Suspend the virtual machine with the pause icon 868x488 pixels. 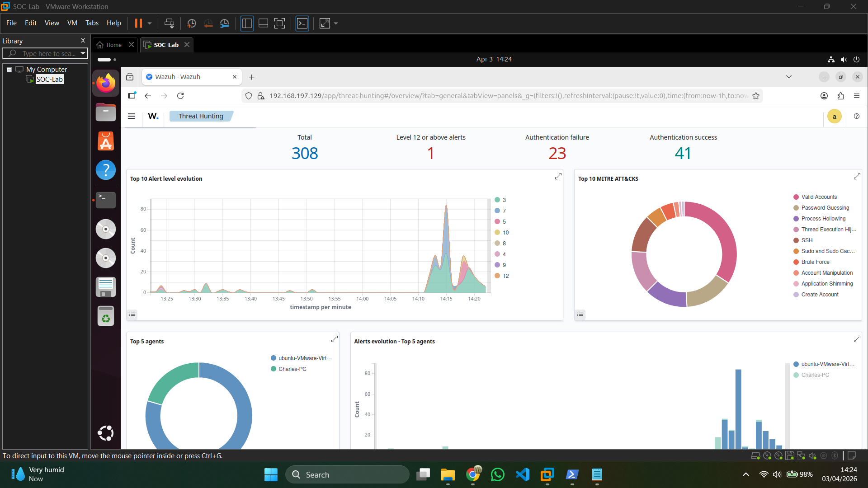click(138, 23)
